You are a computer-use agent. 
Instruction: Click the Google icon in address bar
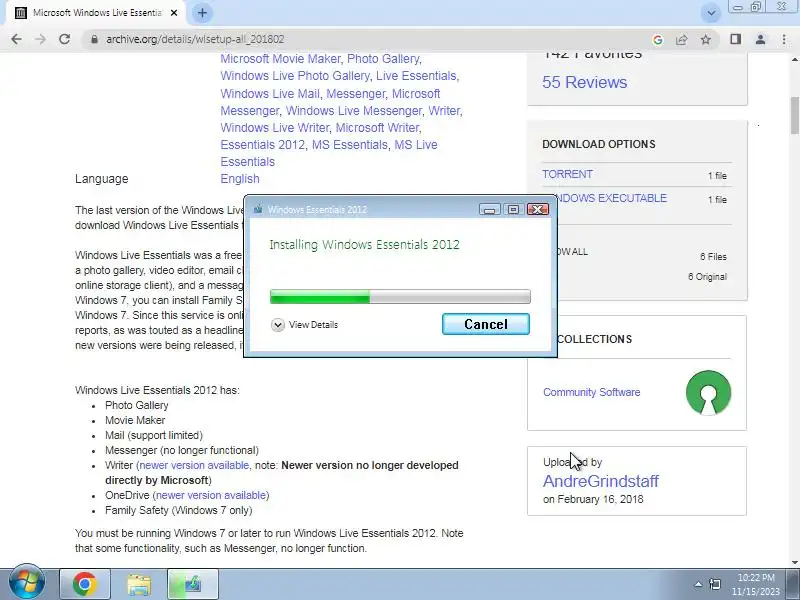(657, 39)
